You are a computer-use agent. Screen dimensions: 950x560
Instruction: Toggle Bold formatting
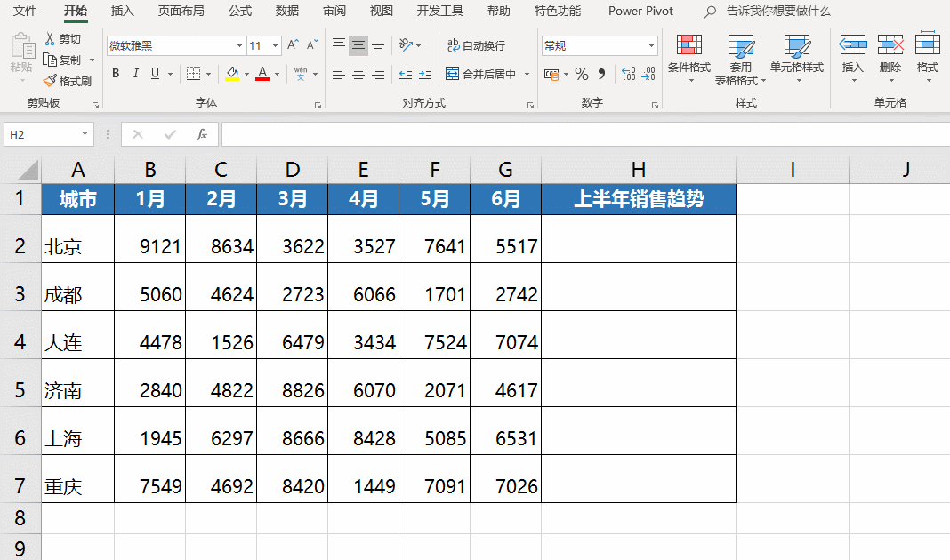point(116,74)
